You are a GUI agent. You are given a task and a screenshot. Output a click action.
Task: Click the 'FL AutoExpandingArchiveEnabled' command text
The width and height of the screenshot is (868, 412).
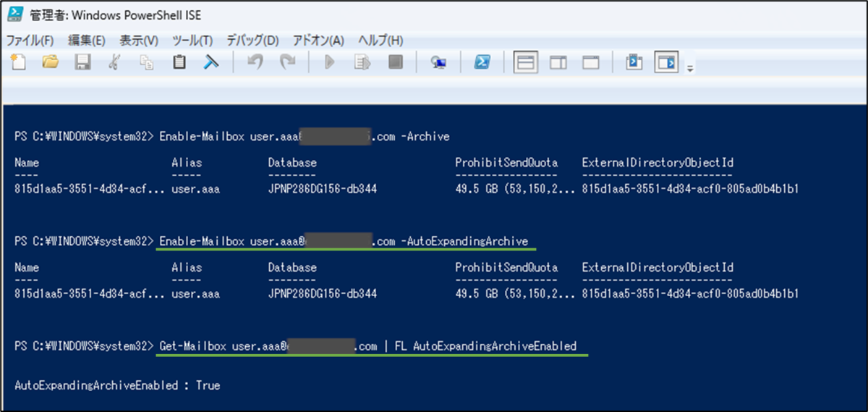485,346
